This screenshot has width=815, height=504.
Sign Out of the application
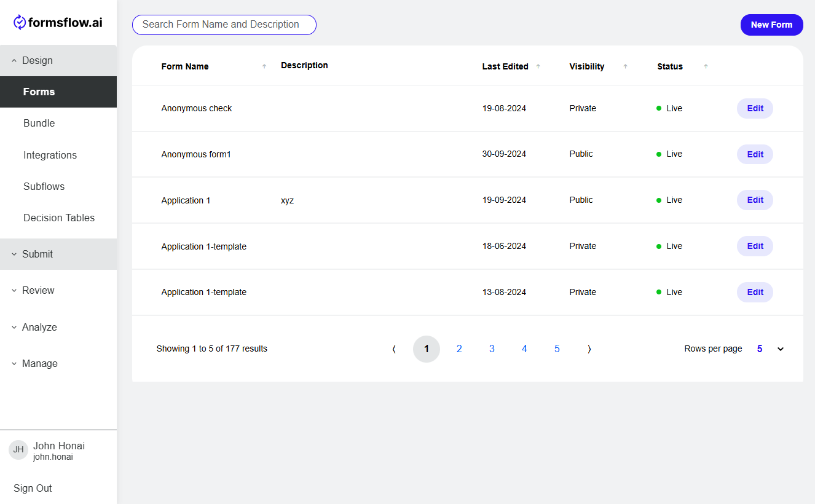click(x=33, y=488)
